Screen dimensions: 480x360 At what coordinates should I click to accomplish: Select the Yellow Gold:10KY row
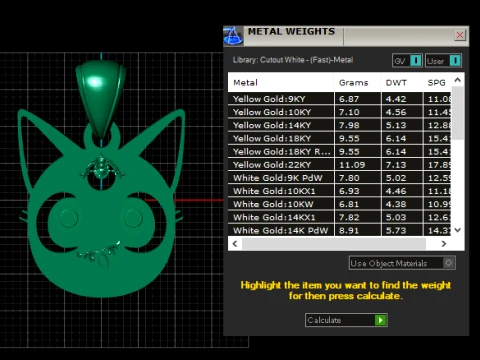[340, 112]
